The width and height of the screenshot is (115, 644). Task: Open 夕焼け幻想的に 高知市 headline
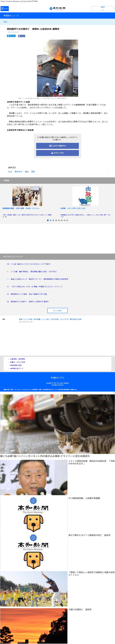click(80, 610)
